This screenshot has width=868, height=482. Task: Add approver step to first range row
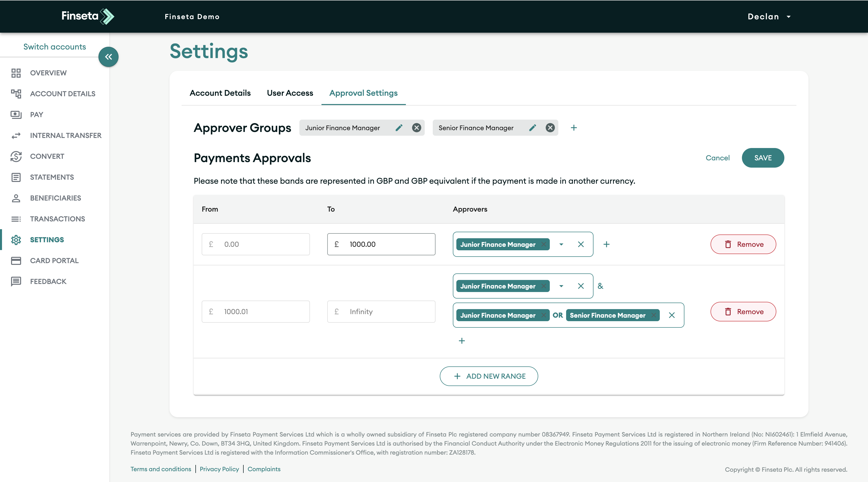click(x=606, y=244)
